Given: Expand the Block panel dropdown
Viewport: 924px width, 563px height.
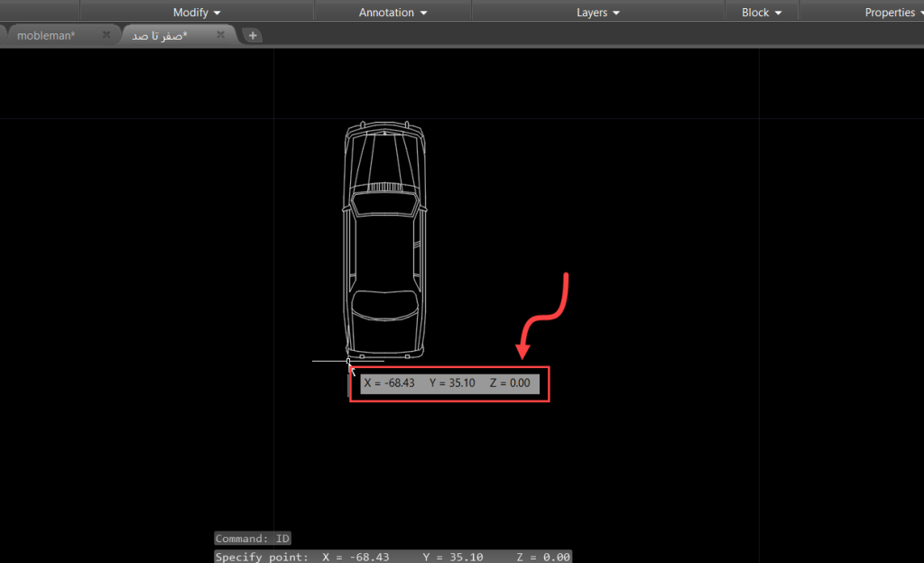Looking at the screenshot, I should [761, 13].
